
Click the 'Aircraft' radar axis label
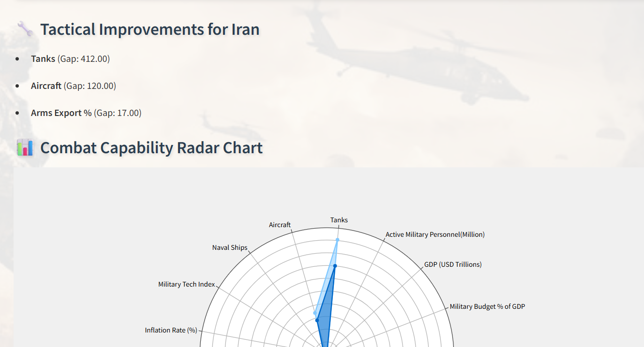pos(280,225)
